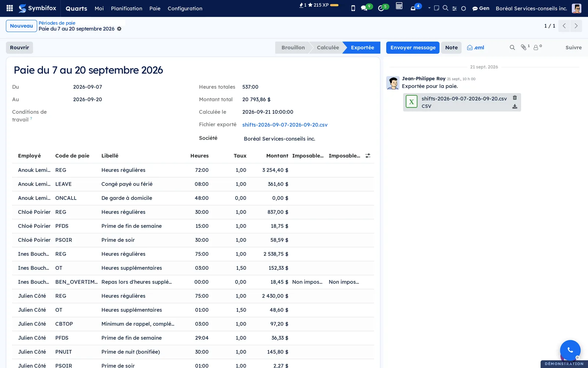The image size is (588, 368).
Task: Sort by Taux column header
Action: [240, 156]
